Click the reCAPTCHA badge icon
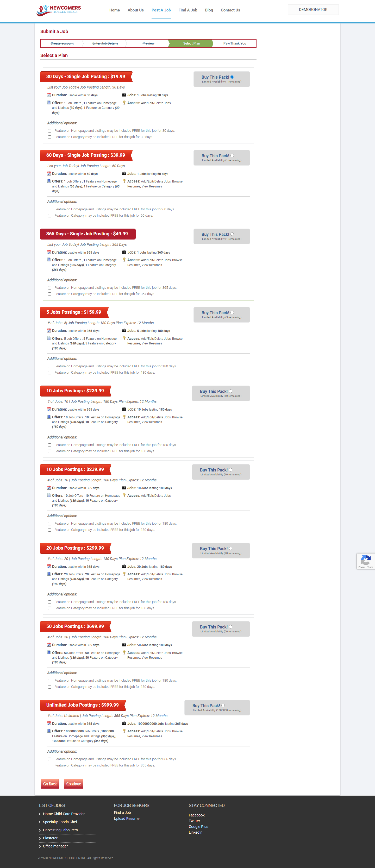Viewport: 375px width, 868px height. pos(365,560)
